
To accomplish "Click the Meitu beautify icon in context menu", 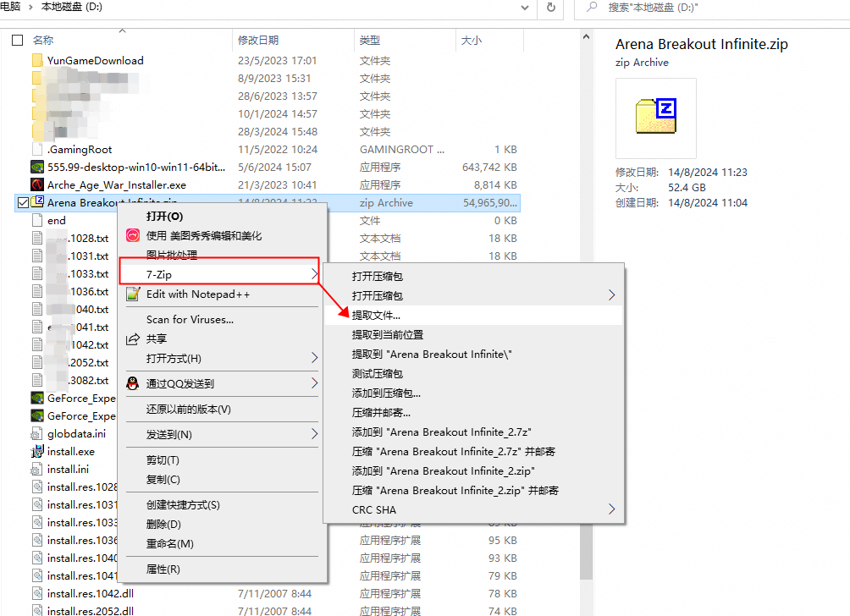I will (133, 237).
